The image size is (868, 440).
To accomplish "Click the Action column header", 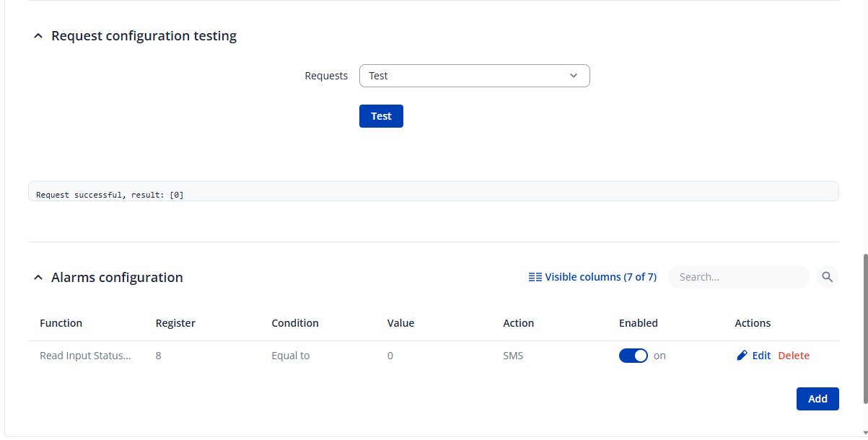I will (x=518, y=323).
